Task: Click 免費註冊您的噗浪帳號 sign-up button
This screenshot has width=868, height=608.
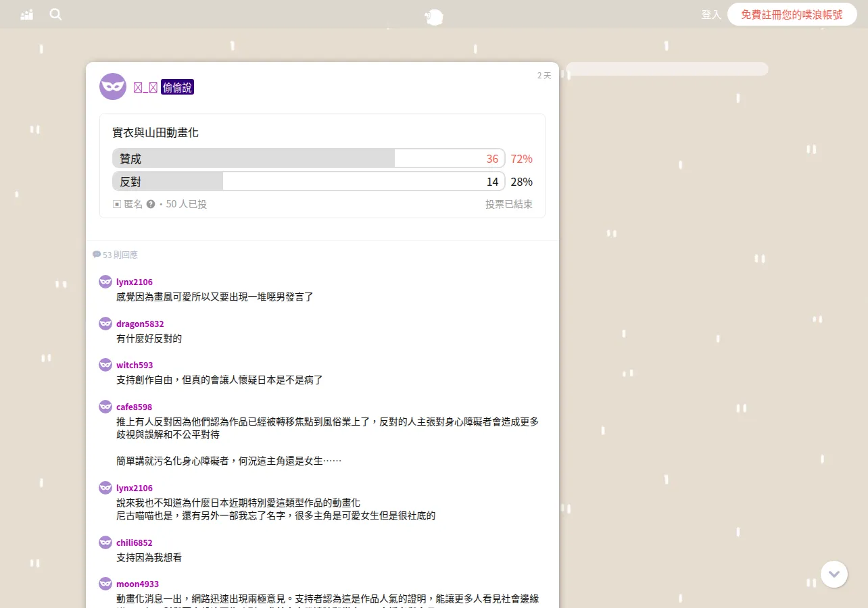Action: pyautogui.click(x=792, y=14)
